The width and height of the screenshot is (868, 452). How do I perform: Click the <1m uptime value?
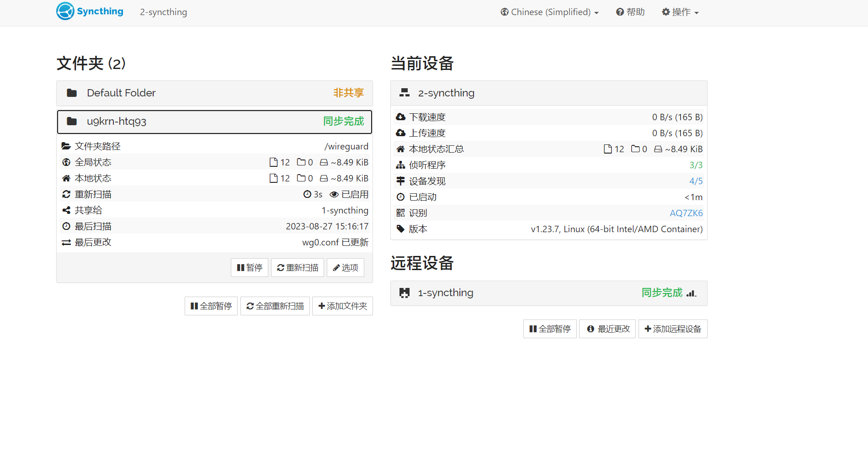693,197
